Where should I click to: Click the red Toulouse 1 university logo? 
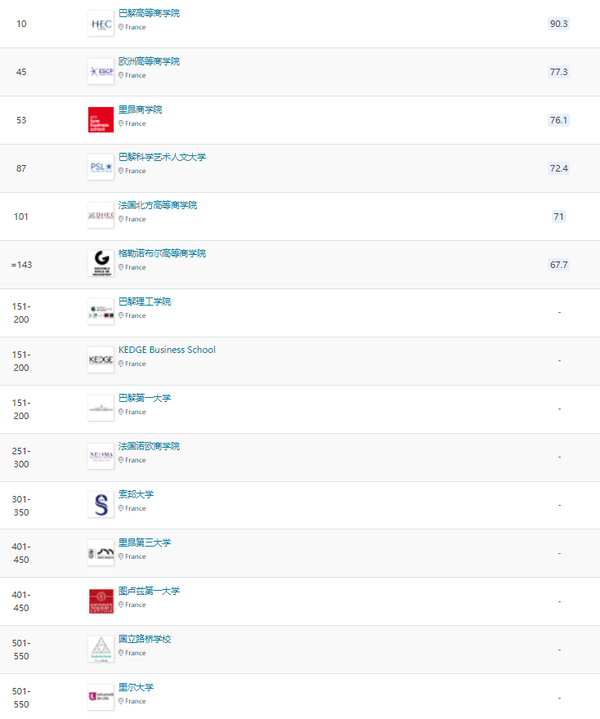pyautogui.click(x=101, y=600)
